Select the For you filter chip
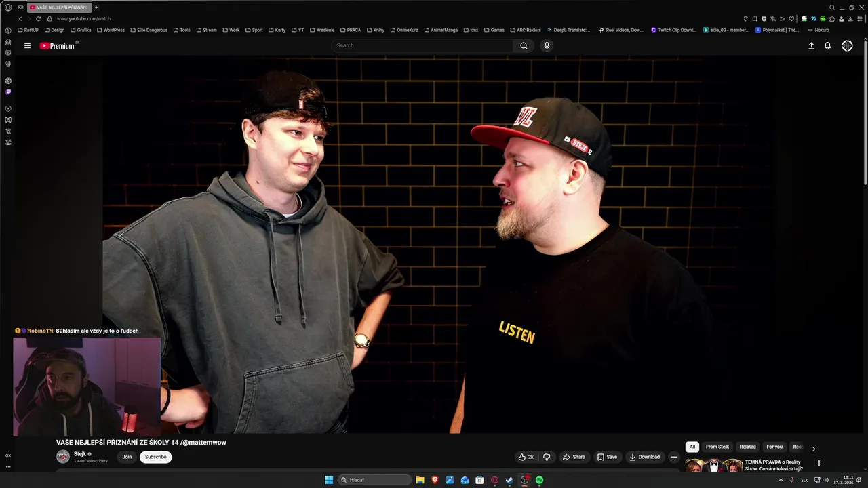 click(x=774, y=447)
